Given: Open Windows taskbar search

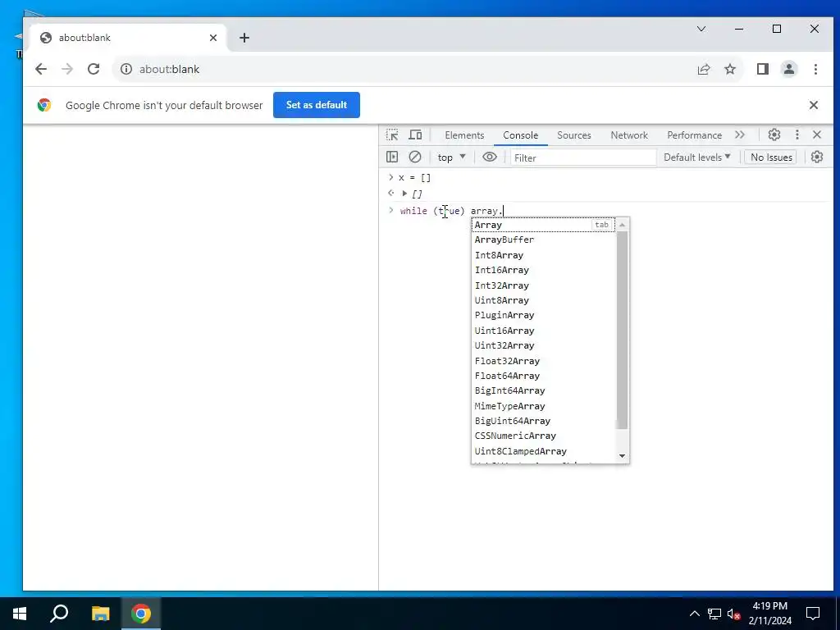Looking at the screenshot, I should coord(59,614).
